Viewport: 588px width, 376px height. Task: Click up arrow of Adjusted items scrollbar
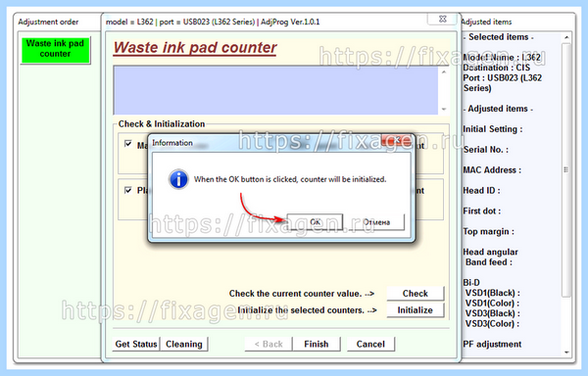pos(566,37)
